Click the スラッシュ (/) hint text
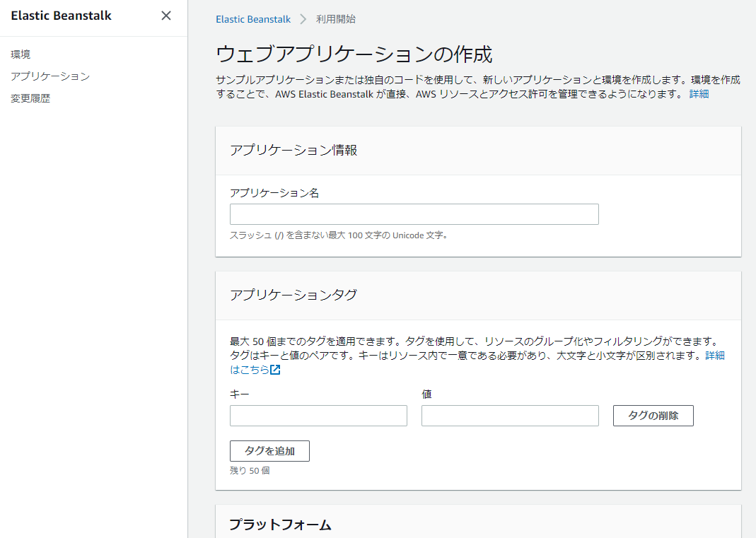Screen dimensions: 756x538 coord(339,235)
